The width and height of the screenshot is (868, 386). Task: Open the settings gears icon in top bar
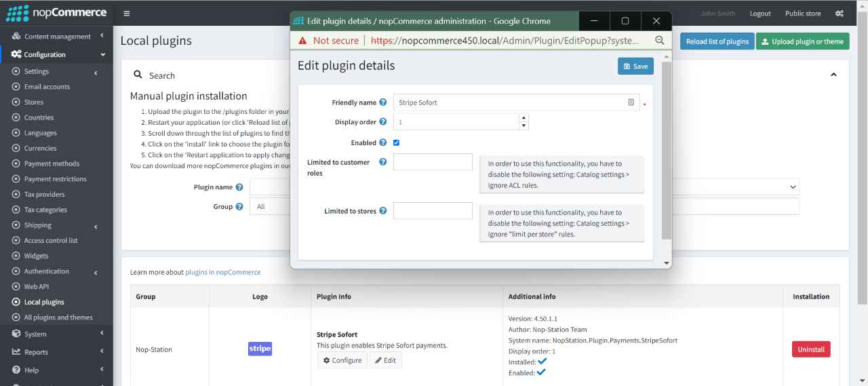tap(840, 14)
